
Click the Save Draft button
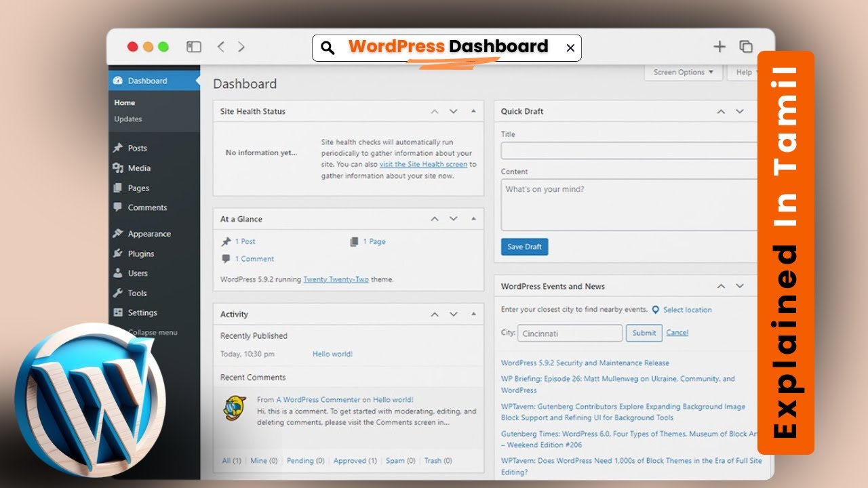pos(524,247)
